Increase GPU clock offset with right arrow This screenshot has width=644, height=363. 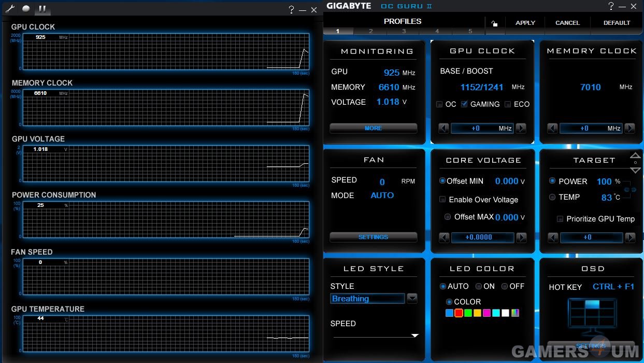(521, 128)
